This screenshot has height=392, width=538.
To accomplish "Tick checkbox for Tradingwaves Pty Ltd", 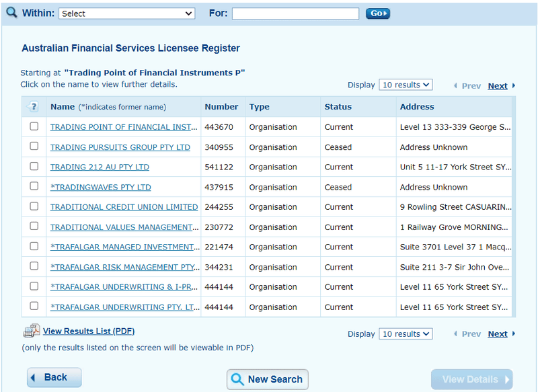I will (x=34, y=186).
